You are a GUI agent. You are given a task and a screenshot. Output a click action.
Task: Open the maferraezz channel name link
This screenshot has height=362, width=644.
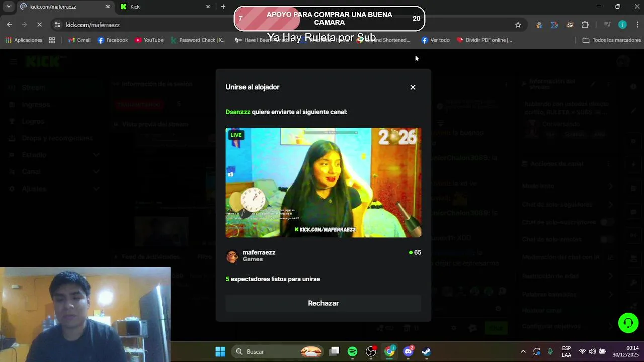click(259, 252)
